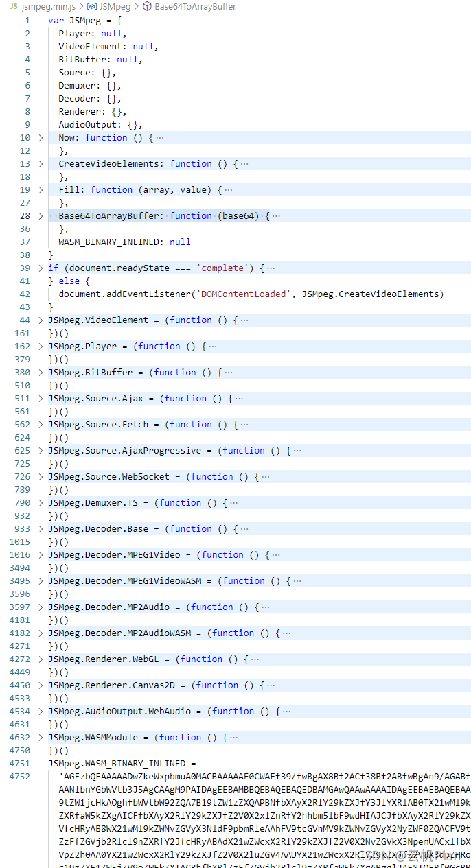This screenshot has height=868, width=471.
Task: Unfold JSMpeg.Source.AjaxProgressive block
Action: (x=41, y=451)
